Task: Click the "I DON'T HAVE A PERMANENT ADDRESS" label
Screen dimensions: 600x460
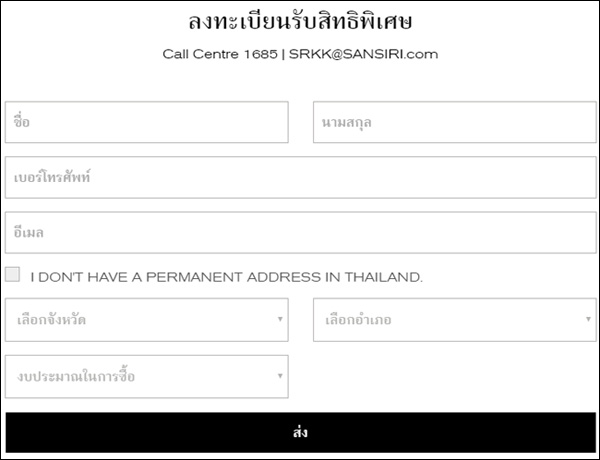Action: [227, 277]
